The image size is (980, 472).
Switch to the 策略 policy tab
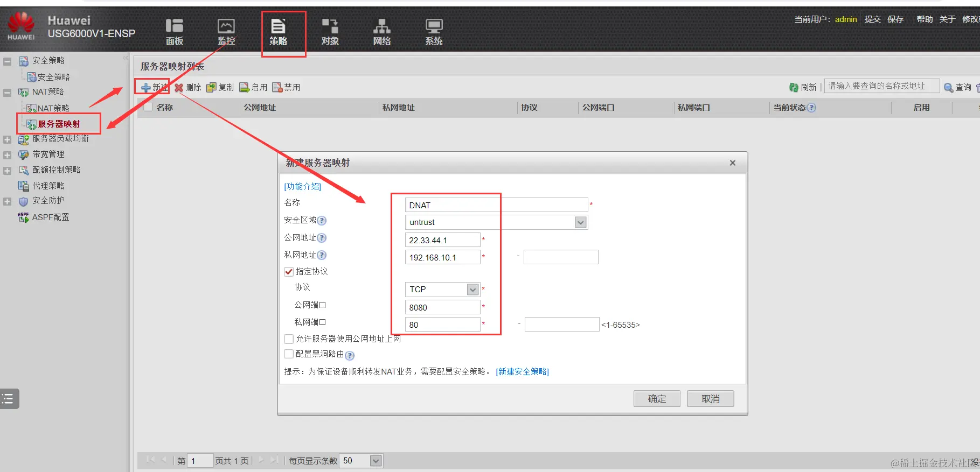click(278, 32)
